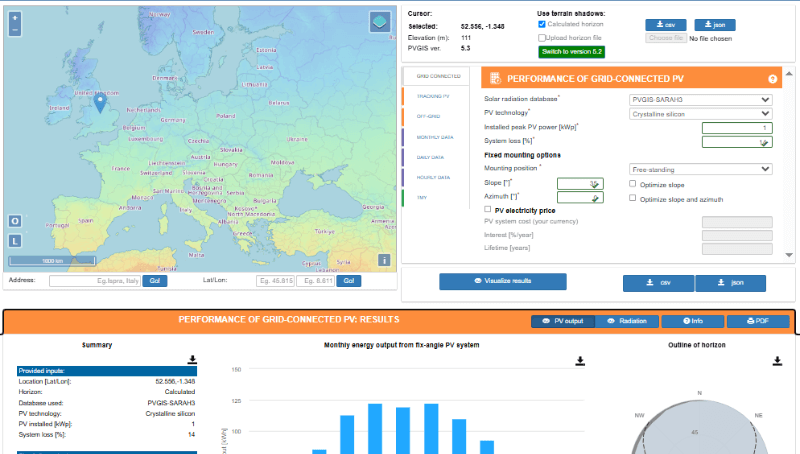Download the monthly energy output chart
This screenshot has height=454, width=800.
(582, 359)
